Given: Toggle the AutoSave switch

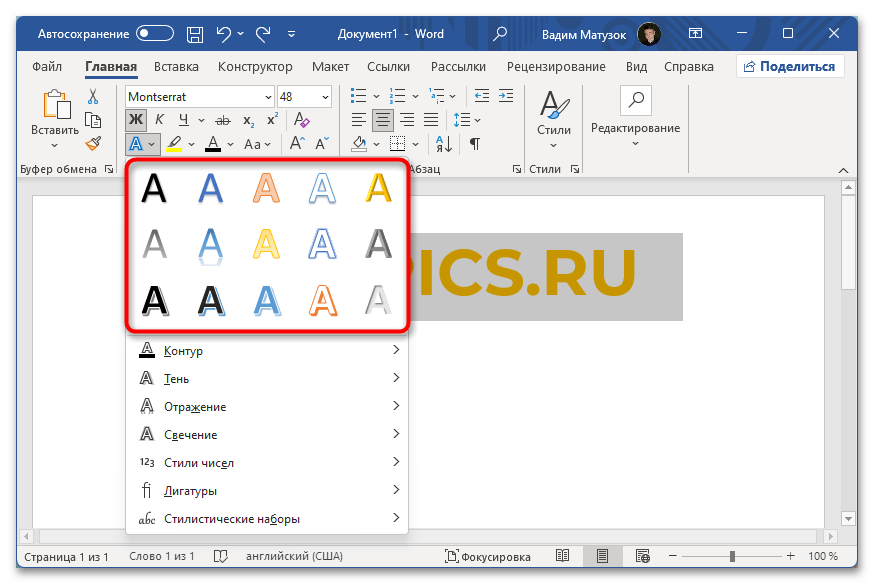Looking at the screenshot, I should [x=155, y=34].
